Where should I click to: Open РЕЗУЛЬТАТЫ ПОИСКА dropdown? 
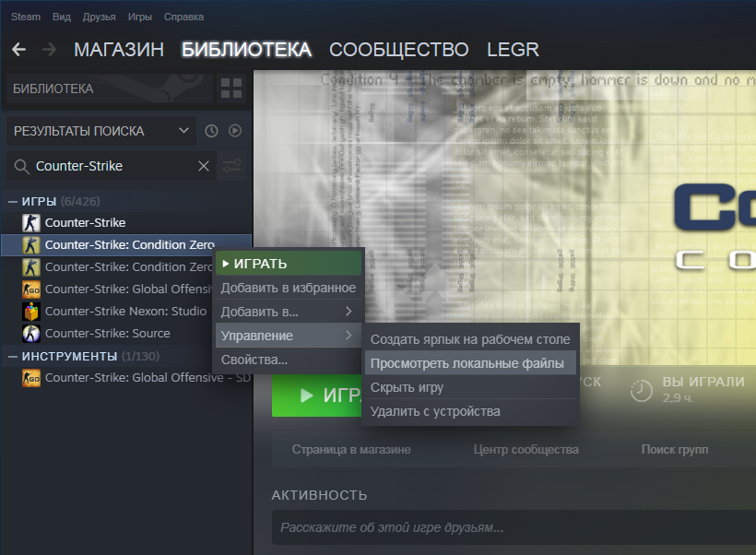pyautogui.click(x=101, y=131)
